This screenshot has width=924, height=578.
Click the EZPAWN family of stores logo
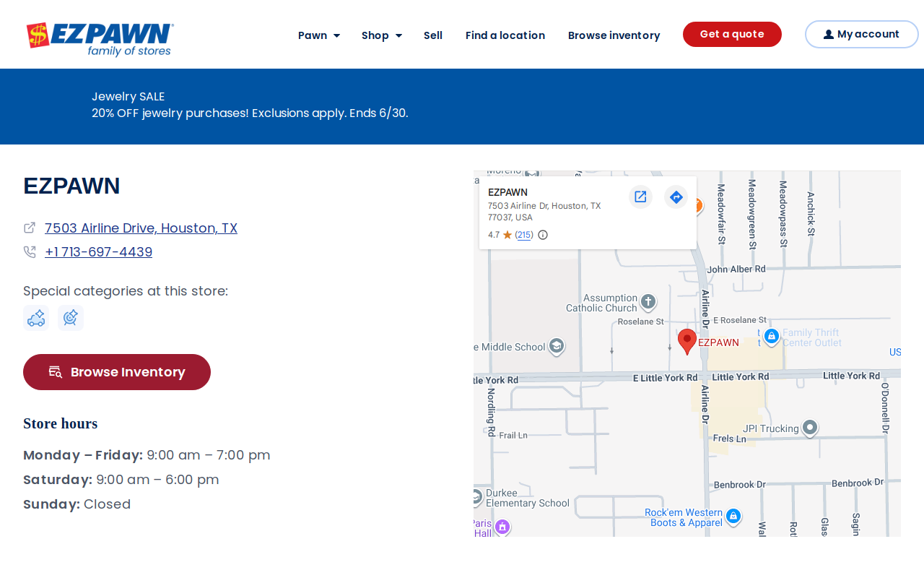click(x=100, y=39)
